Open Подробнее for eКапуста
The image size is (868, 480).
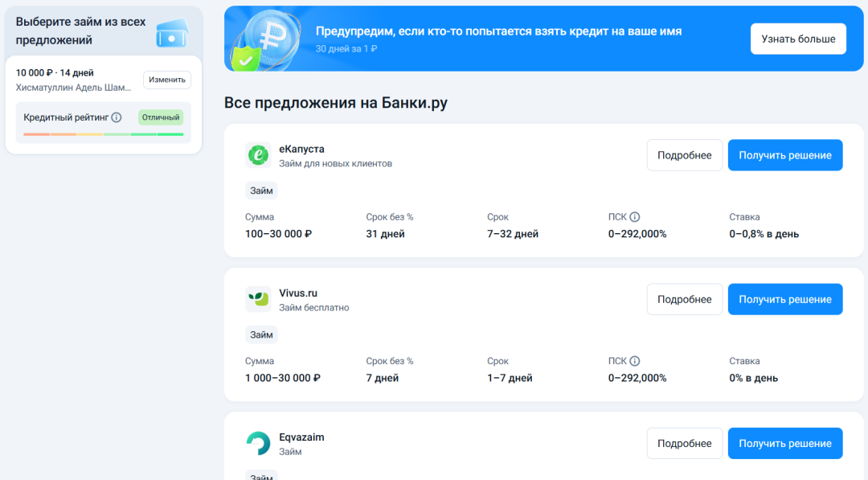(x=684, y=155)
